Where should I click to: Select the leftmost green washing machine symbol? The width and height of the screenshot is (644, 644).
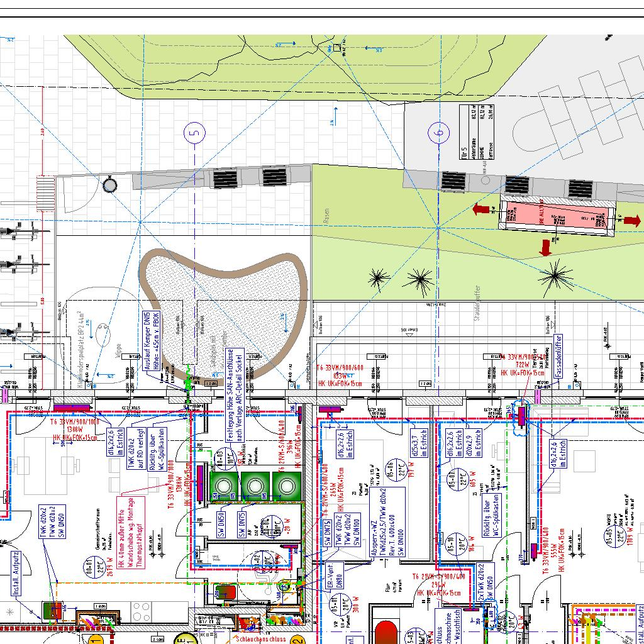(x=222, y=486)
